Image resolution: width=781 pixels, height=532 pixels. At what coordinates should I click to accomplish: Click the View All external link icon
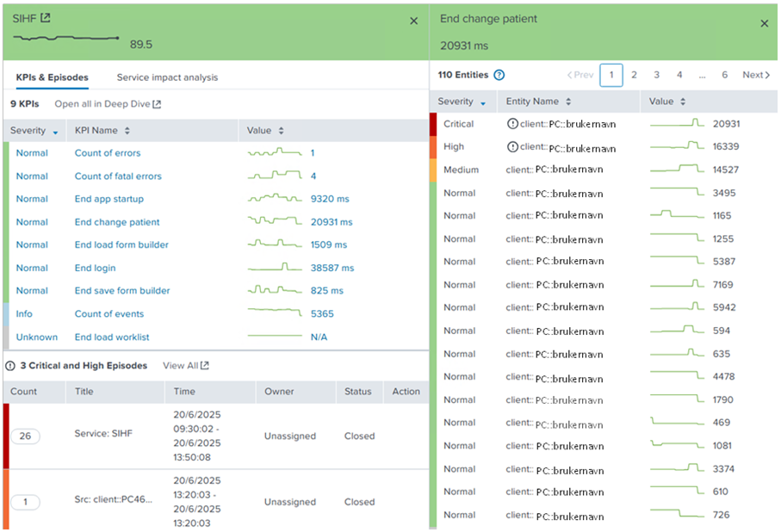coord(204,366)
